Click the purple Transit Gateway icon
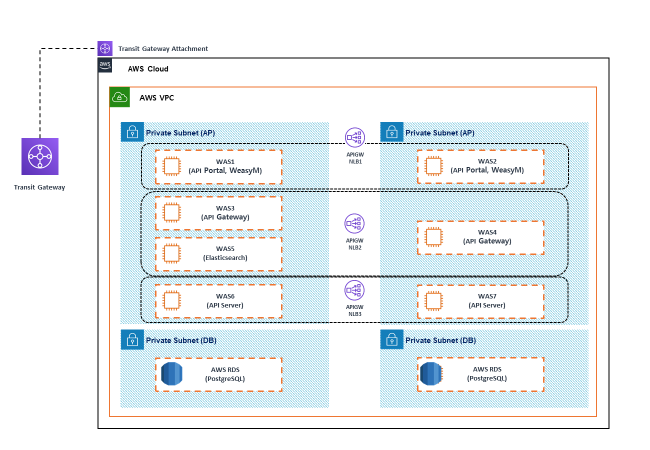 click(x=40, y=157)
